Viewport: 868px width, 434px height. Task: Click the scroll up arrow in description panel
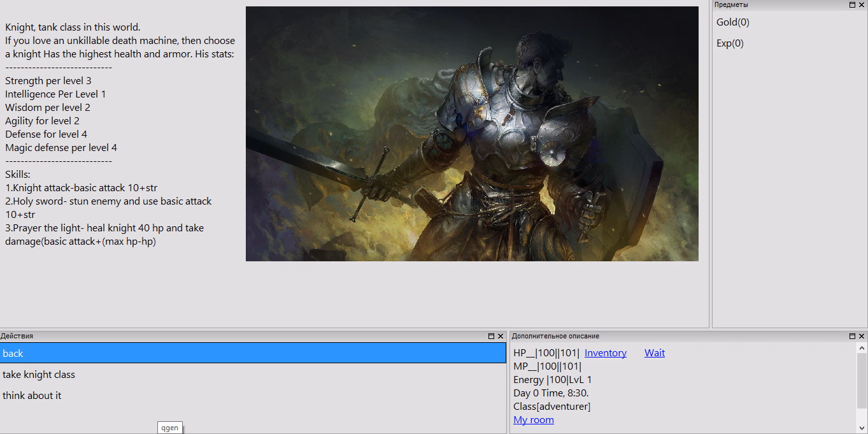pos(862,349)
